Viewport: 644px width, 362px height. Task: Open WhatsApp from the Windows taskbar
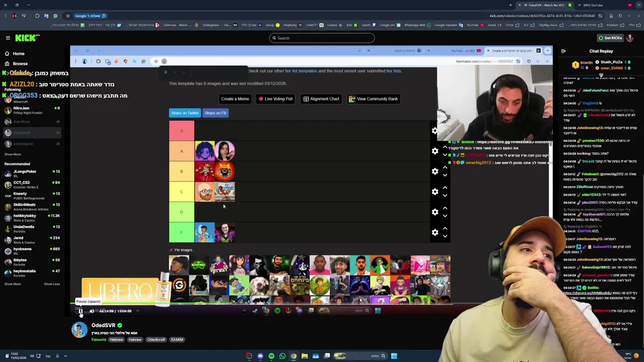click(282, 356)
